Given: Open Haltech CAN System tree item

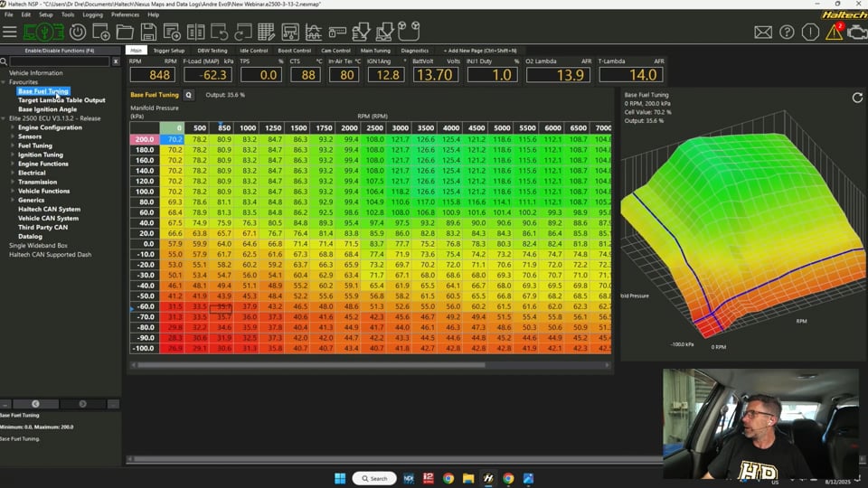Looking at the screenshot, I should click(49, 209).
